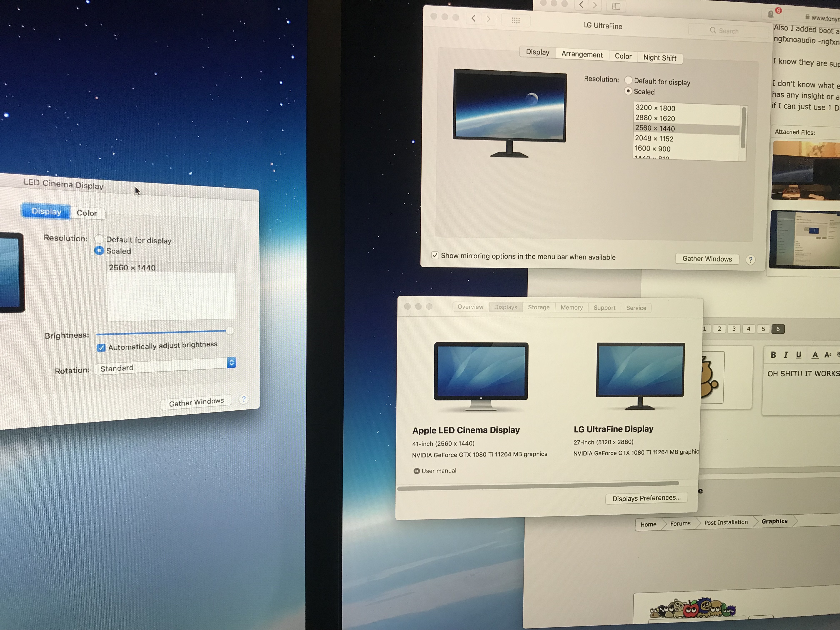Select Scaled radio in LG UltraFine window
Image resolution: width=840 pixels, height=630 pixels.
[628, 91]
